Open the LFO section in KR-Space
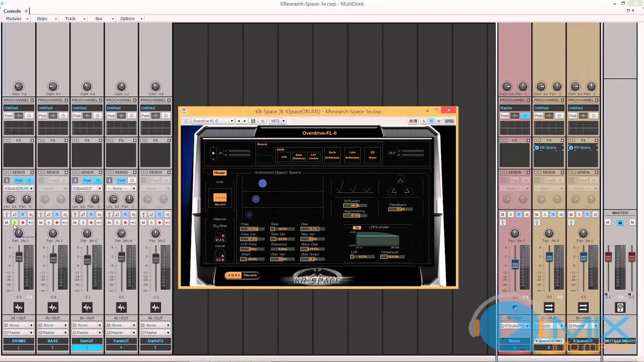This screenshot has height=362, width=644. (x=283, y=157)
